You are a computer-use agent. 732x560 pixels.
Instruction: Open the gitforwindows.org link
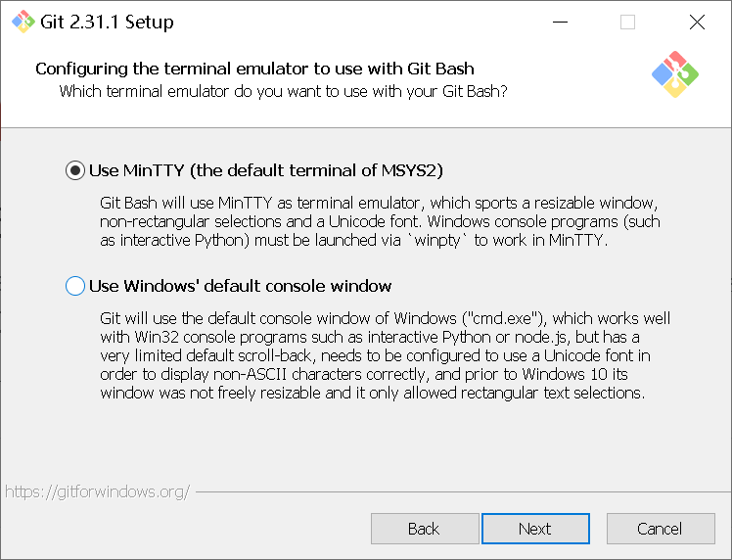pyautogui.click(x=97, y=491)
